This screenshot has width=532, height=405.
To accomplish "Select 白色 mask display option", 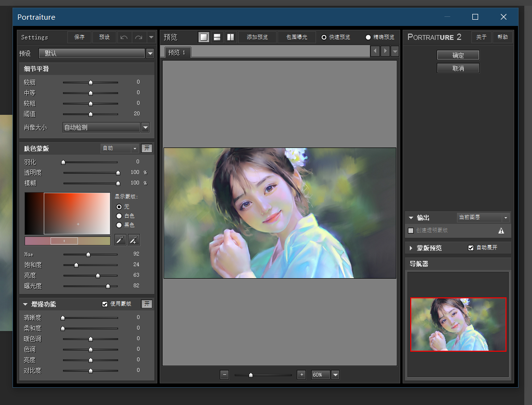I will tap(119, 216).
